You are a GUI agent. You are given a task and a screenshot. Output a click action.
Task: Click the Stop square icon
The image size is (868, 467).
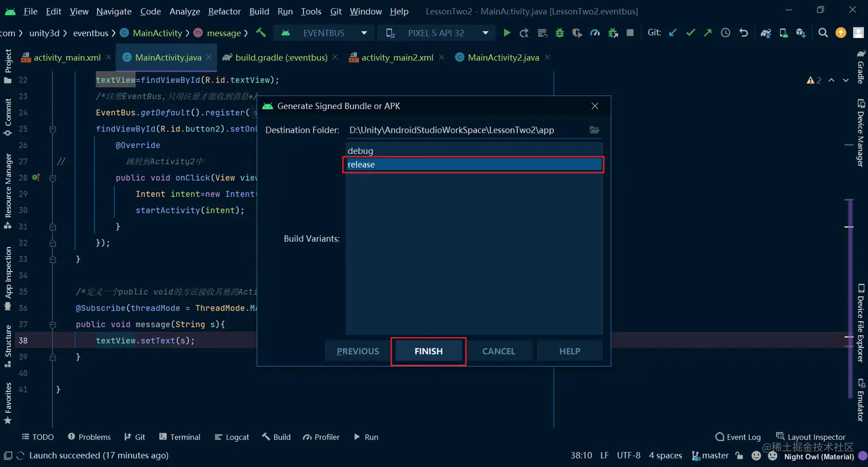pos(630,33)
